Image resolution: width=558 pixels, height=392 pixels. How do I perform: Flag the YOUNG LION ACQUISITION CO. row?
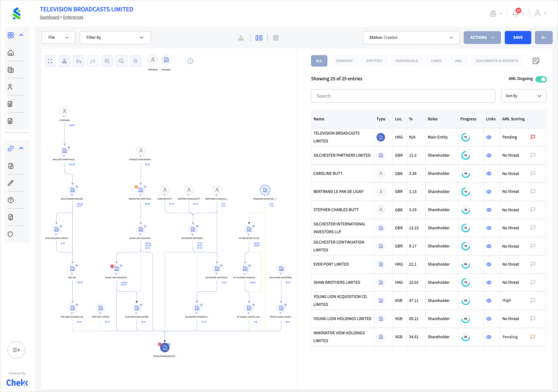tap(533, 300)
